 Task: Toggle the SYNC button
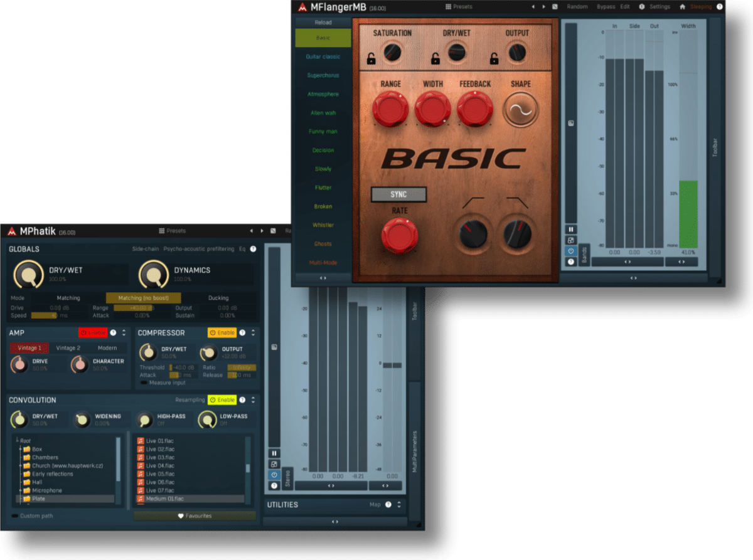(x=398, y=194)
